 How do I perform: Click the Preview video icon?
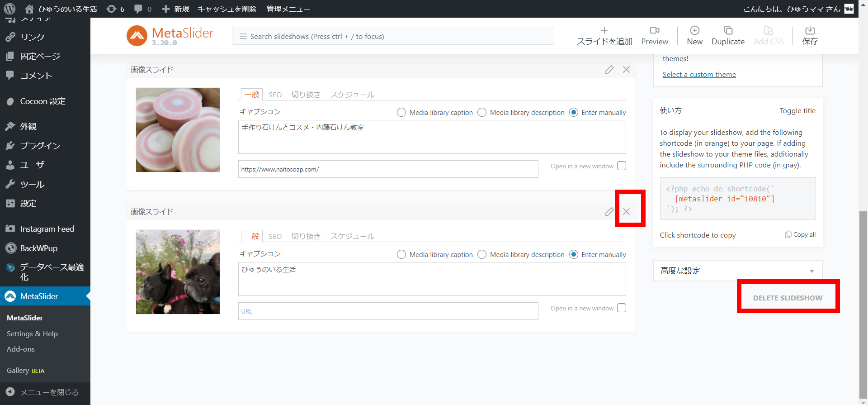point(654,31)
